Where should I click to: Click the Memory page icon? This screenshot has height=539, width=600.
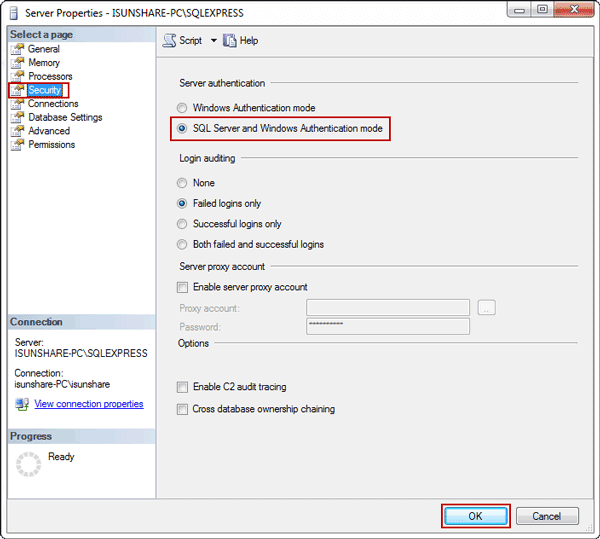coord(17,62)
